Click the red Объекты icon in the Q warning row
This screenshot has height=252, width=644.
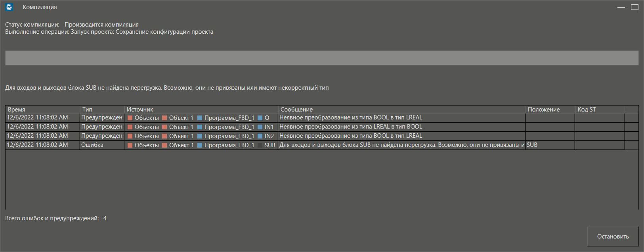[130, 118]
